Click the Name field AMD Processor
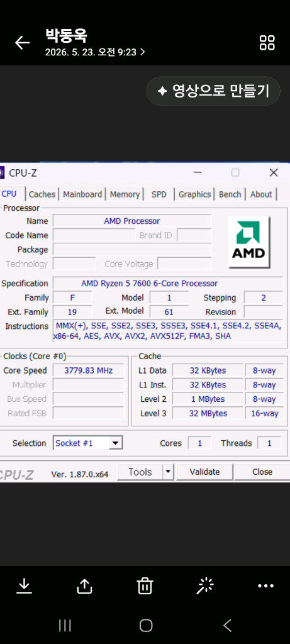Image resolution: width=290 pixels, height=644 pixels. tap(132, 221)
